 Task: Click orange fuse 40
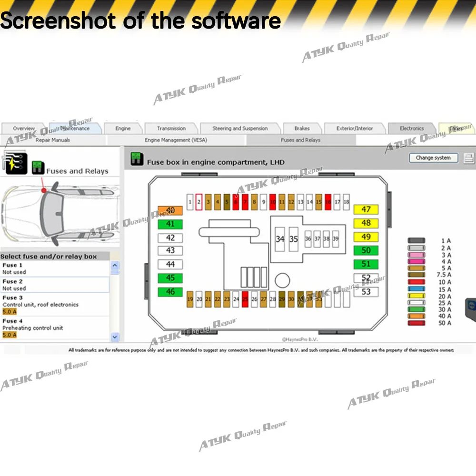tap(170, 211)
